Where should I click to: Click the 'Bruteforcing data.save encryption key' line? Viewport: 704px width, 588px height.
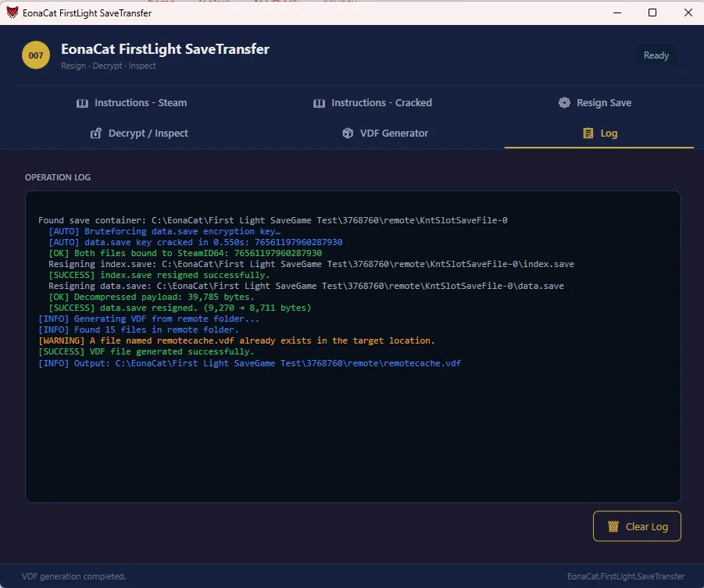click(164, 231)
